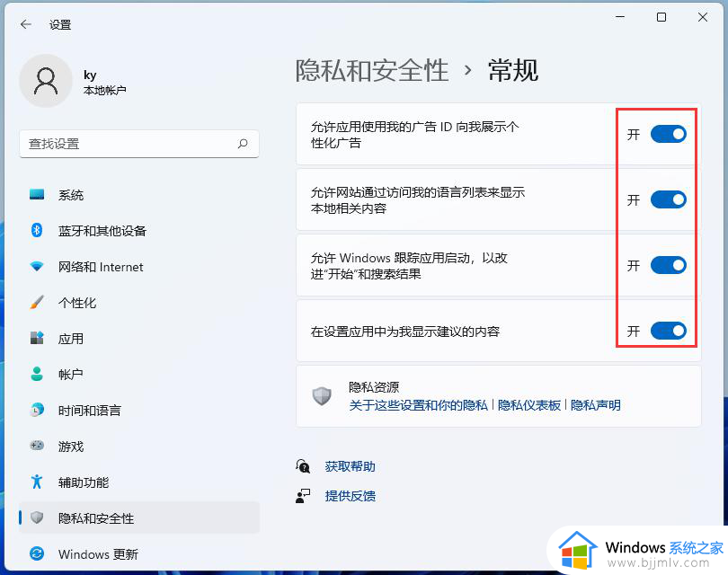
Task: Click 隐私和安全性 breadcrumb heading
Action: click(372, 71)
